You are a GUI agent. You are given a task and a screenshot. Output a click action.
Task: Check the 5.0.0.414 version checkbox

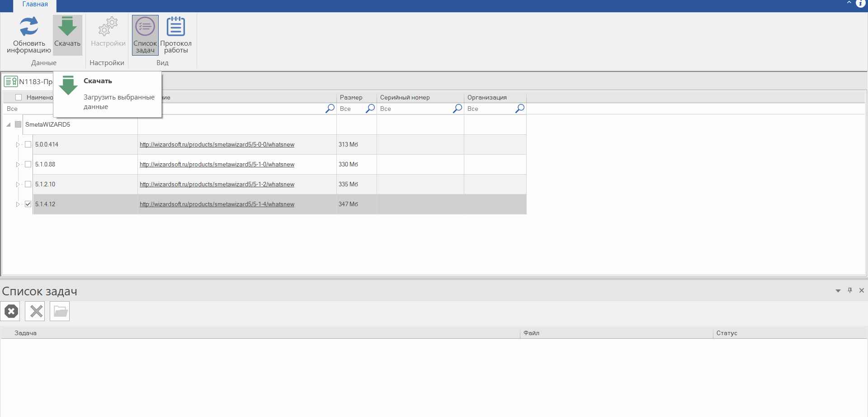28,144
